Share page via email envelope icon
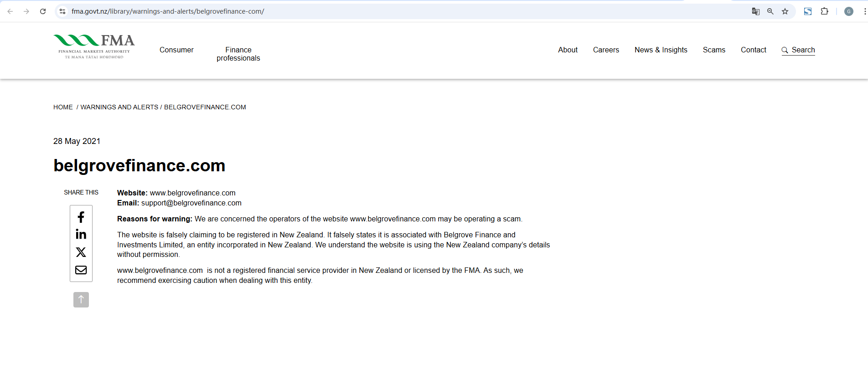The image size is (868, 374). point(81,270)
